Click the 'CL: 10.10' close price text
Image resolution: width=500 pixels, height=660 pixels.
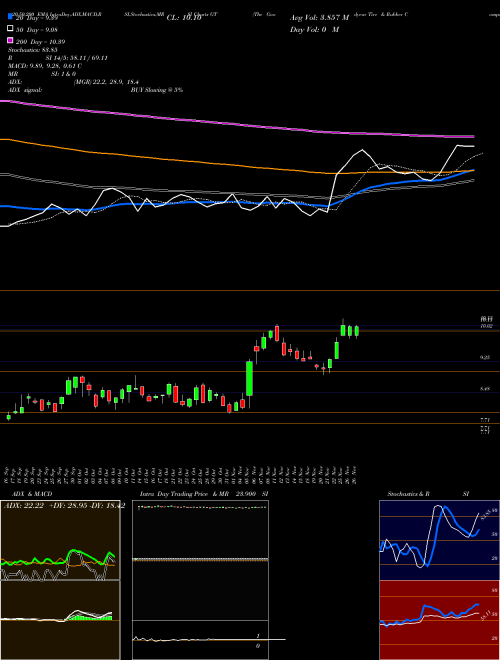[184, 18]
